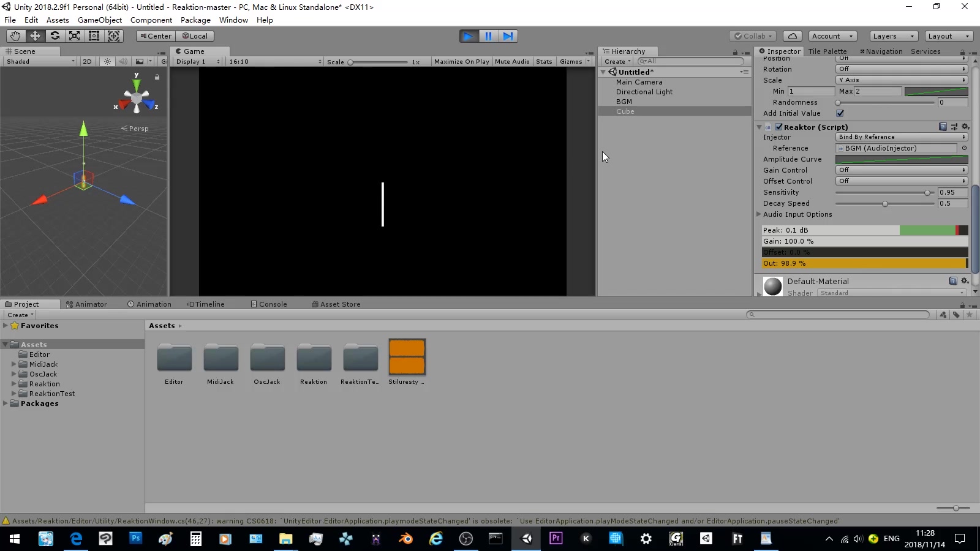The image size is (980, 551).
Task: Select the Scale tool
Action: 74,36
